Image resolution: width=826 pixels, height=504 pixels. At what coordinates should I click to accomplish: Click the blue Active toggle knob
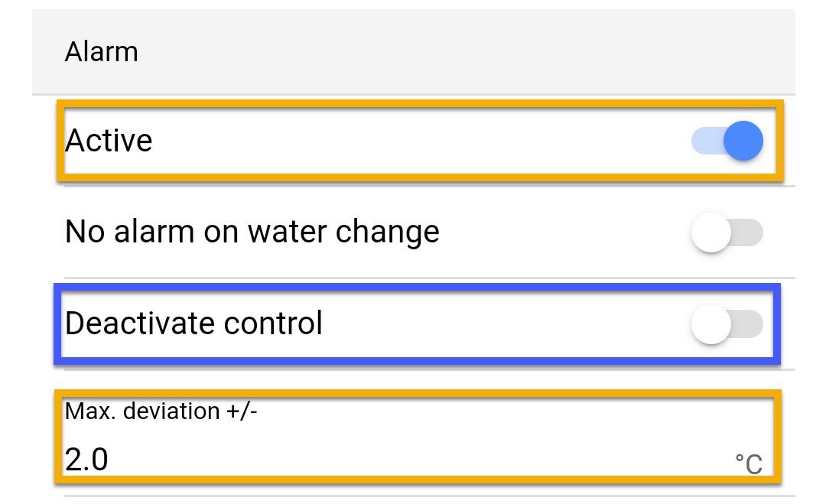click(x=744, y=141)
